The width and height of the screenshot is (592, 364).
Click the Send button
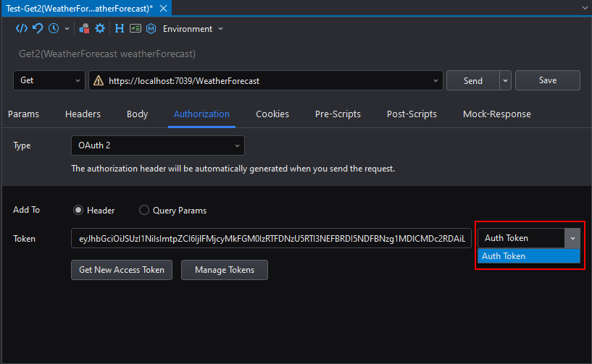click(472, 80)
